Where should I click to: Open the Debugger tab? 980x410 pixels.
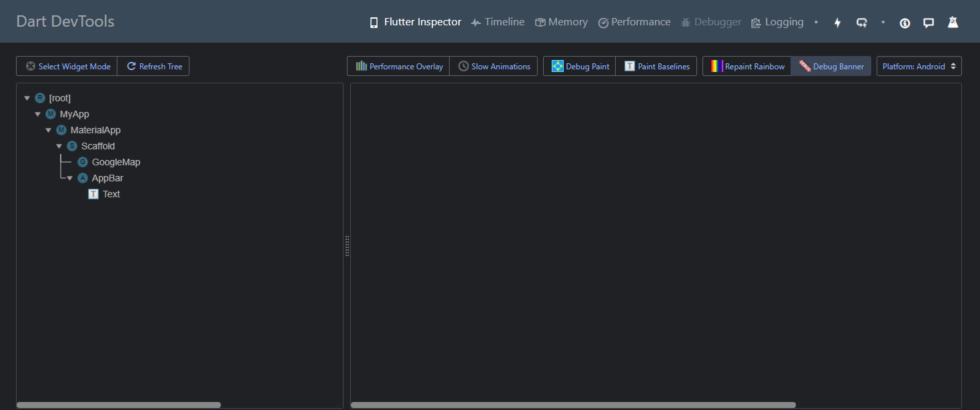[711, 22]
